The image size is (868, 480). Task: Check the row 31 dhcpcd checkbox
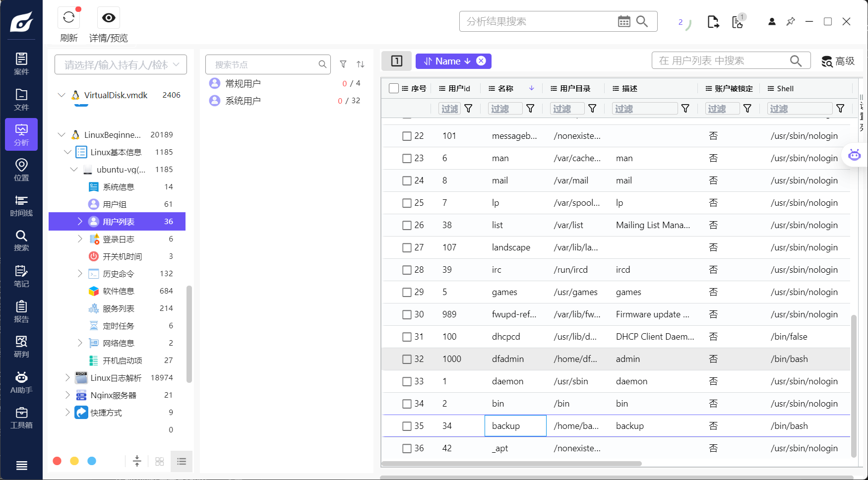pos(407,337)
